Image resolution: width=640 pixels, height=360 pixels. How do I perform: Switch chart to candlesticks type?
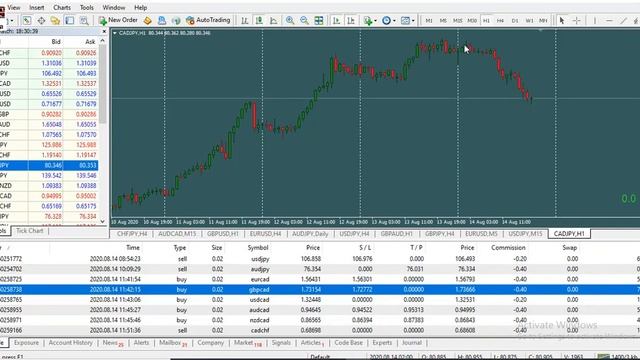(259, 20)
